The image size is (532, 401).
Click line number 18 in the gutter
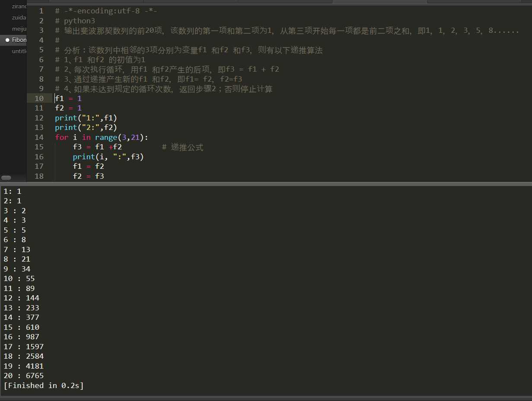tap(39, 176)
